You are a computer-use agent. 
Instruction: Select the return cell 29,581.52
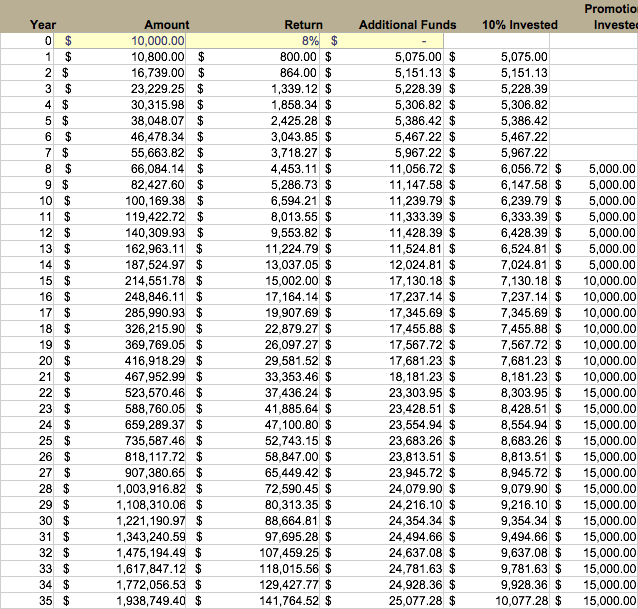coord(253,361)
